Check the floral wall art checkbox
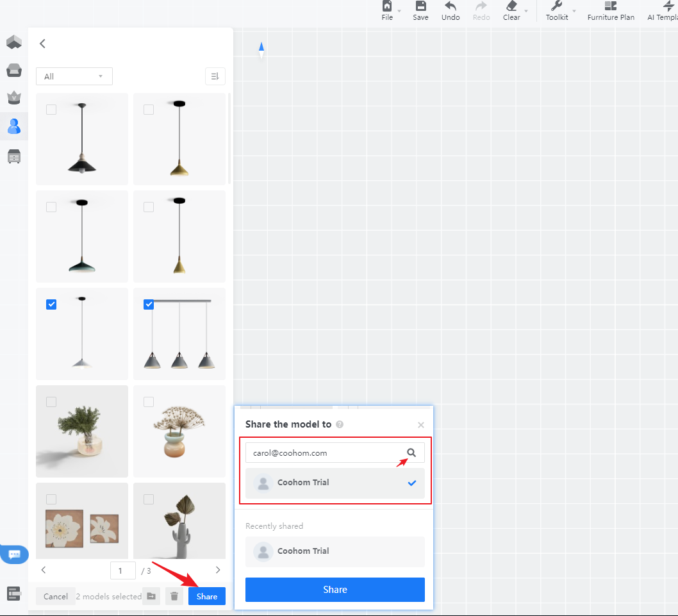 tap(51, 499)
